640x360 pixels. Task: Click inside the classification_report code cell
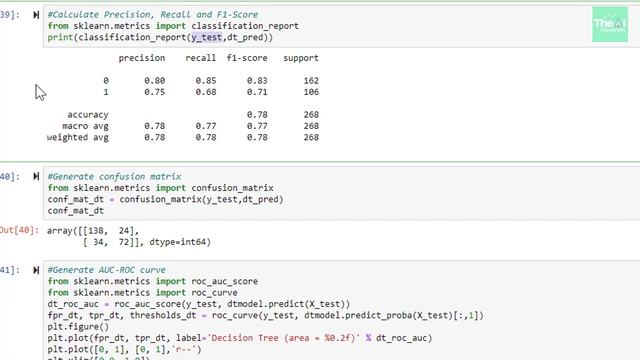[341, 26]
